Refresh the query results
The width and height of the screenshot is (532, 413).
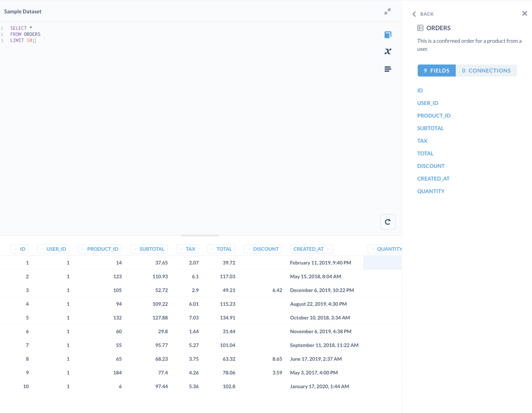(x=388, y=222)
